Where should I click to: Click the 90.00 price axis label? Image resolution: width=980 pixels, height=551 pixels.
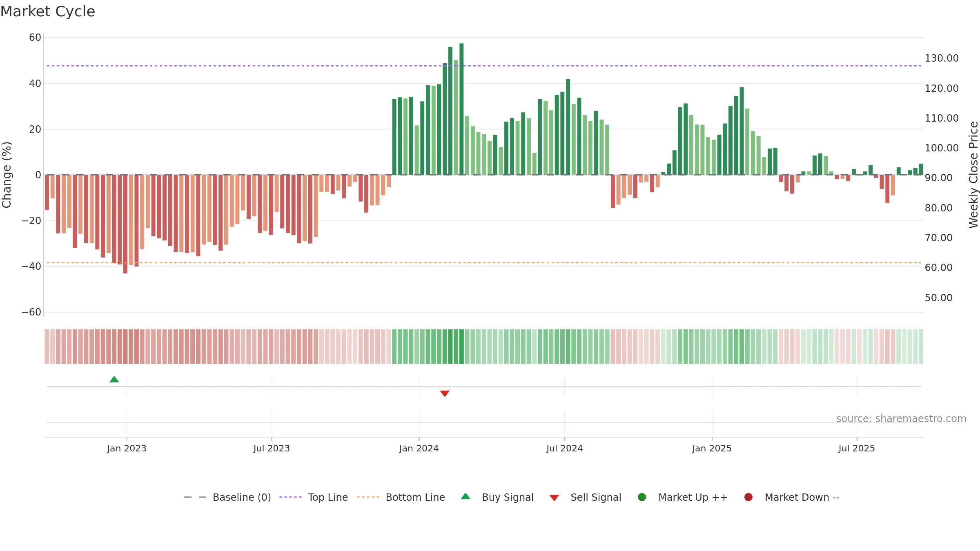pos(938,178)
